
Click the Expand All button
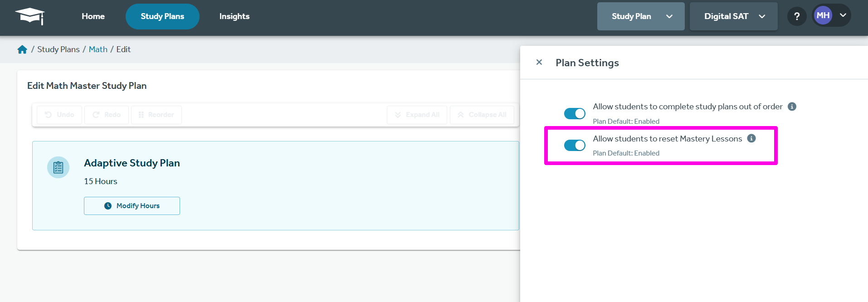417,115
